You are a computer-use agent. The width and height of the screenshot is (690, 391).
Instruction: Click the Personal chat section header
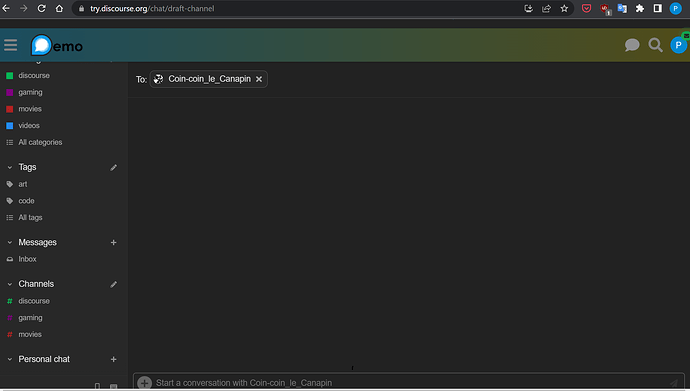44,359
